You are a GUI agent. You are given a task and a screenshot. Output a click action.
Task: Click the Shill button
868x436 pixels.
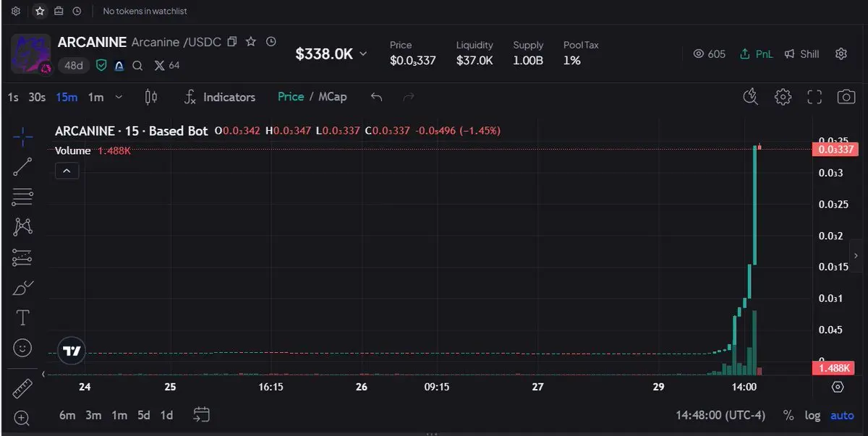(802, 54)
